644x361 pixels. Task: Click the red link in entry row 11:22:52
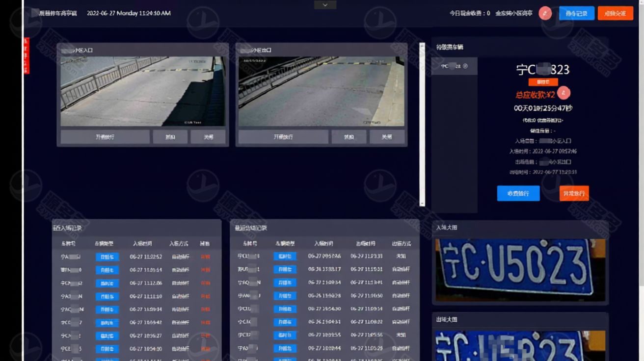(205, 257)
